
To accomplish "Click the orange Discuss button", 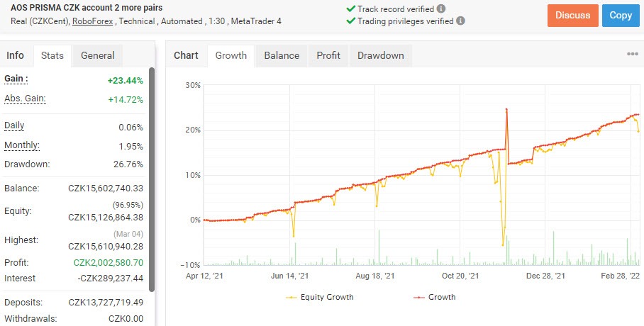I will click(x=572, y=16).
